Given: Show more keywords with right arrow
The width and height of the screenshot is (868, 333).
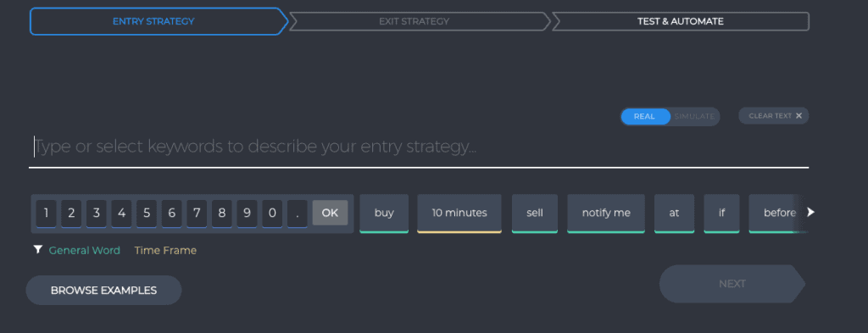Looking at the screenshot, I should click(x=811, y=212).
